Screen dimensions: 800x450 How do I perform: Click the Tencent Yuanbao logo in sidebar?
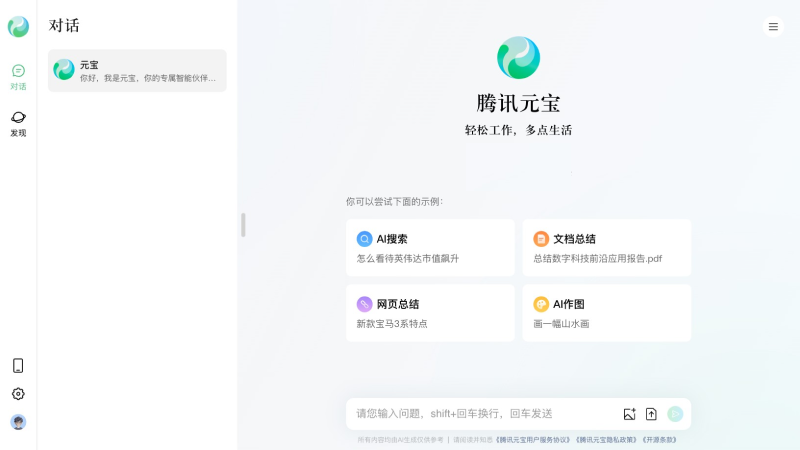pyautogui.click(x=18, y=27)
